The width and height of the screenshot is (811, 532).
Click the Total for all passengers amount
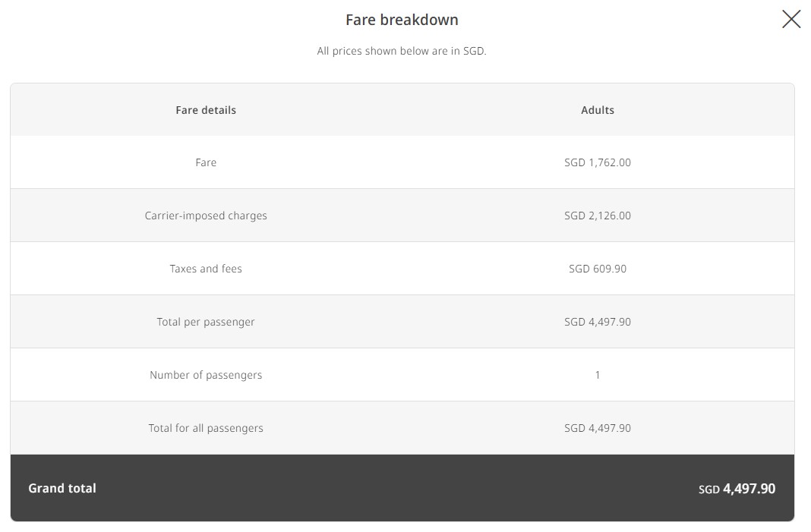click(x=598, y=428)
